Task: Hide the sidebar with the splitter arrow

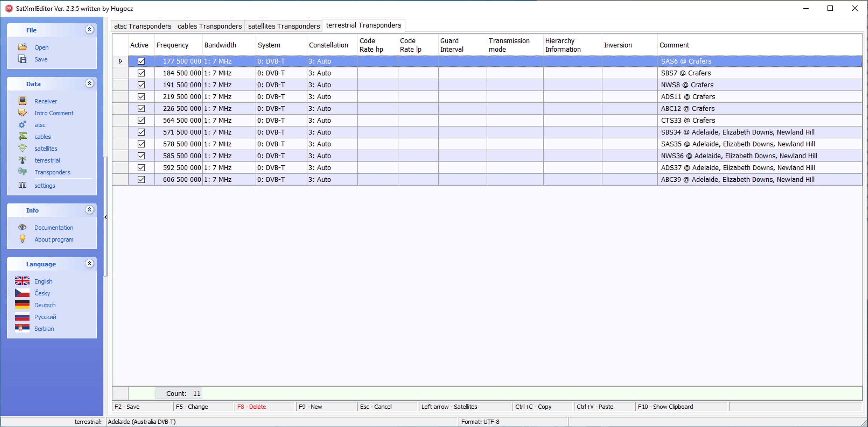Action: (x=106, y=217)
